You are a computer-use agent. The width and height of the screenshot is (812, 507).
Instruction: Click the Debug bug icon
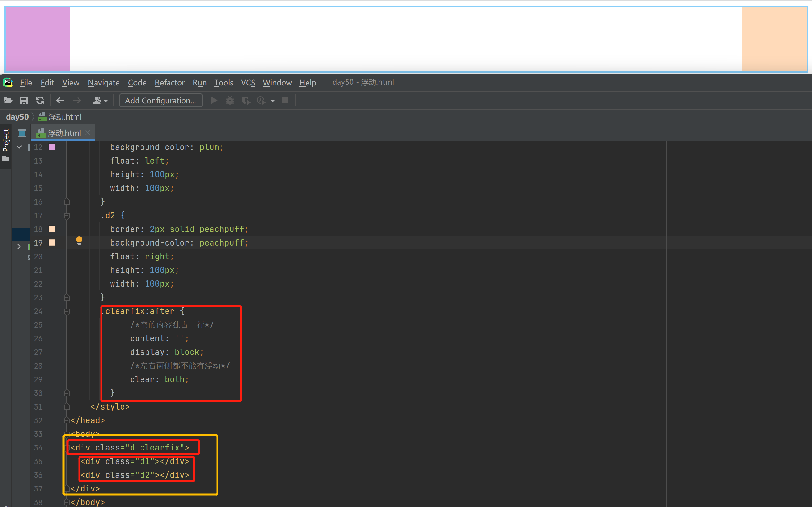click(230, 100)
